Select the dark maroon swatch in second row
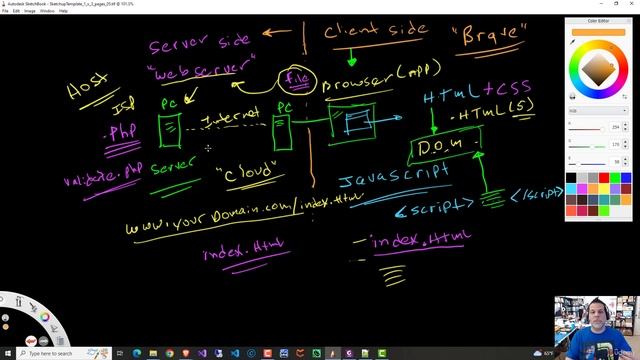The image size is (640, 360). tap(626, 189)
